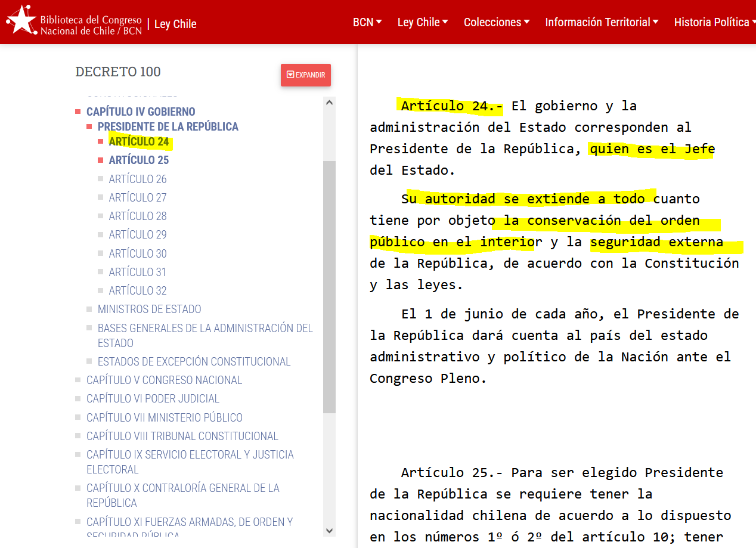756x548 pixels.
Task: Click the Biblioteca del Congreso Nacional title
Action: tap(91, 24)
